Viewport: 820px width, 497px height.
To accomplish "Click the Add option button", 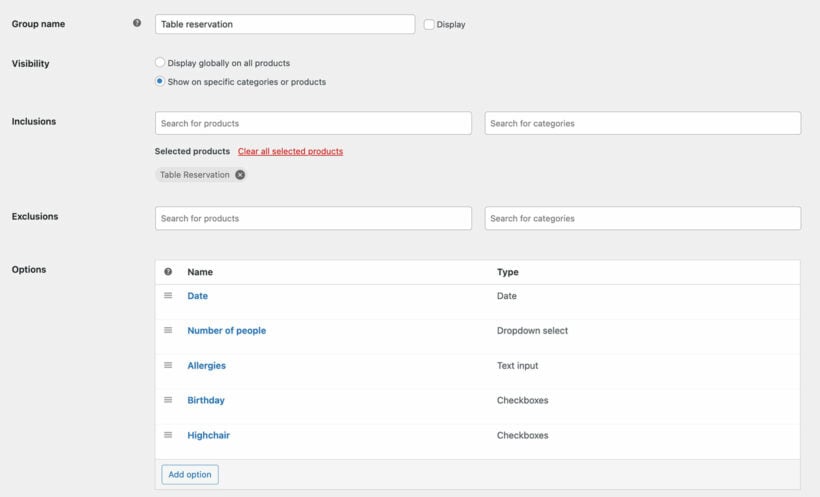I will click(190, 475).
